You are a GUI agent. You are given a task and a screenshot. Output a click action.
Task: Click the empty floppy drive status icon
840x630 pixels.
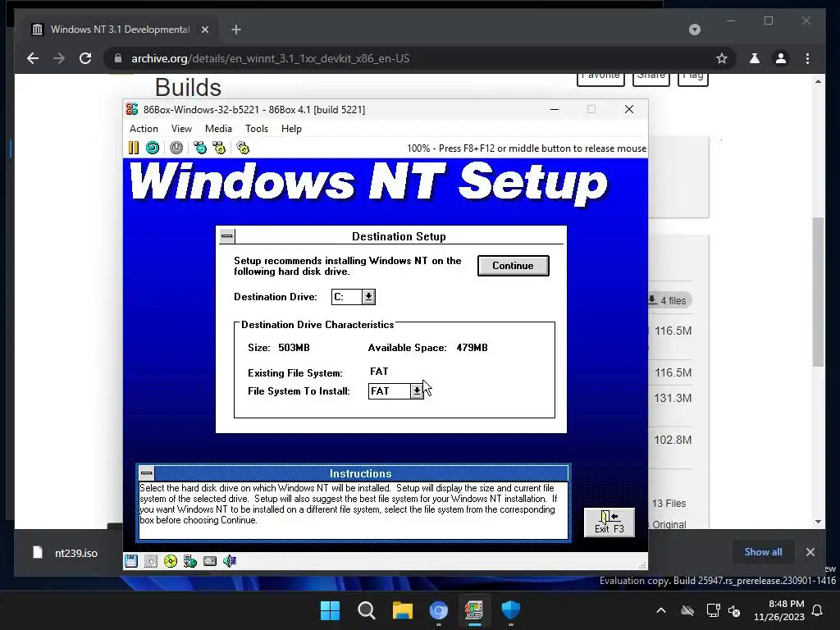[x=151, y=561]
